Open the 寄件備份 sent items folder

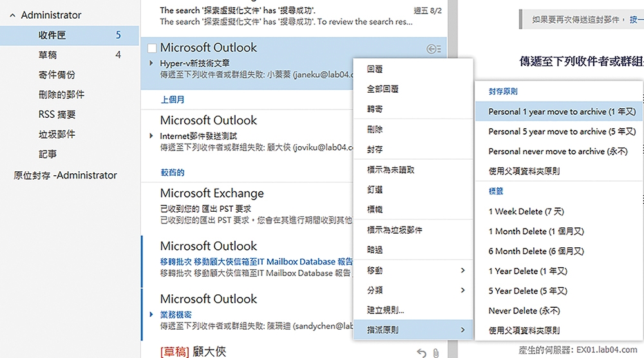tap(70, 75)
